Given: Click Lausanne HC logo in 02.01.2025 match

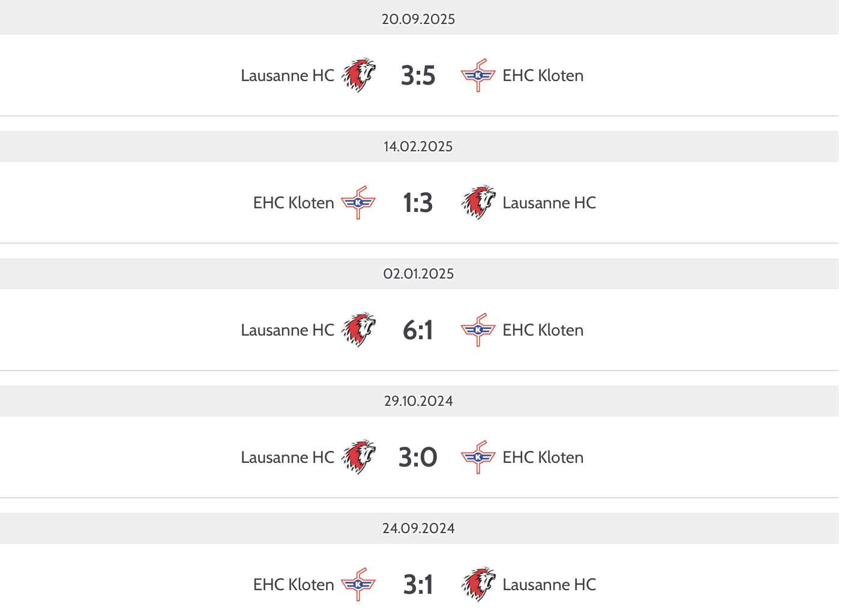Looking at the screenshot, I should (358, 330).
